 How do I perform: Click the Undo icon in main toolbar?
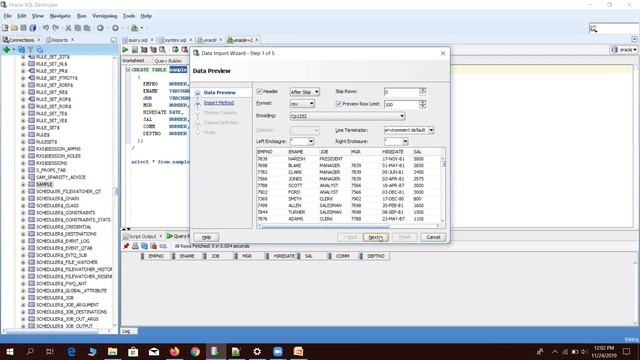pos(46,28)
